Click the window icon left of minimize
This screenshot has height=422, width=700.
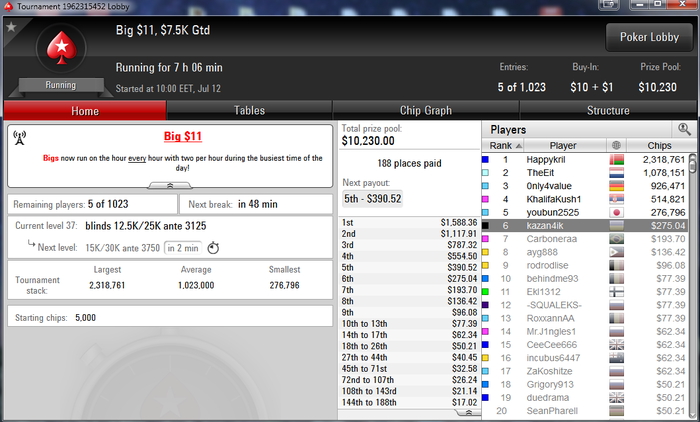click(x=609, y=4)
